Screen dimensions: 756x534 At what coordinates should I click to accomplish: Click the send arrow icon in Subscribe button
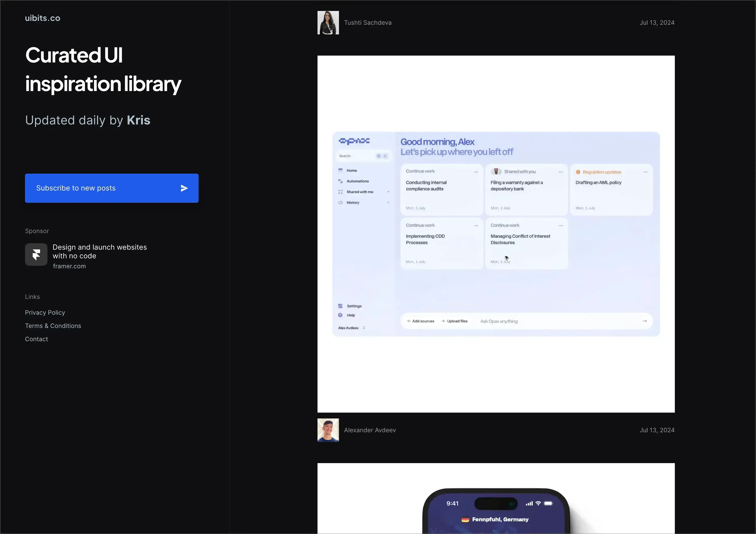(x=184, y=188)
